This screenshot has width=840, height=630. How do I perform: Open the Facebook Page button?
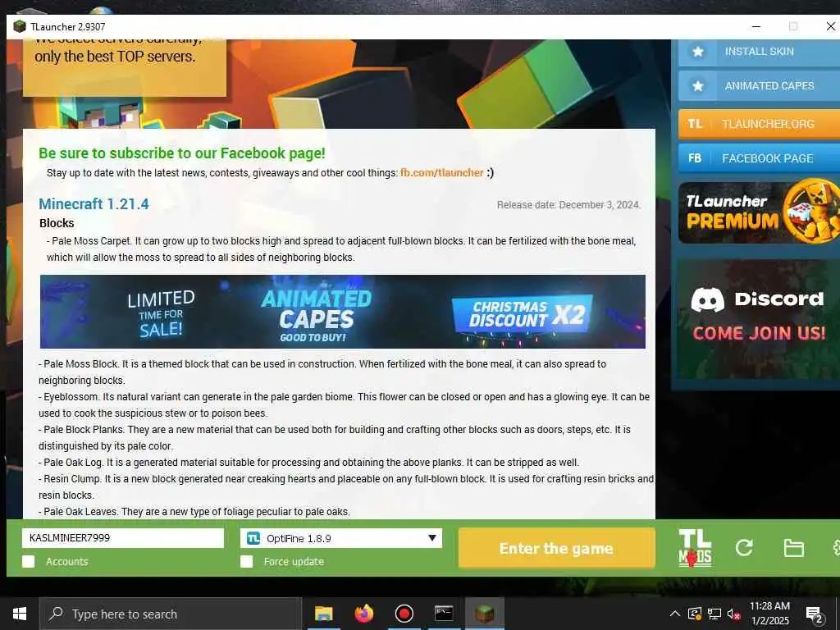click(x=759, y=158)
